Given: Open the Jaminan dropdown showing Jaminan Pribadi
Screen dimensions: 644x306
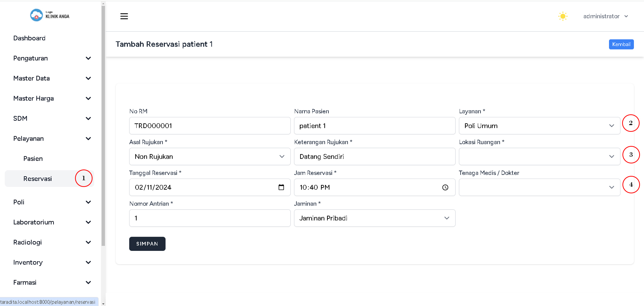Looking at the screenshot, I should [374, 218].
